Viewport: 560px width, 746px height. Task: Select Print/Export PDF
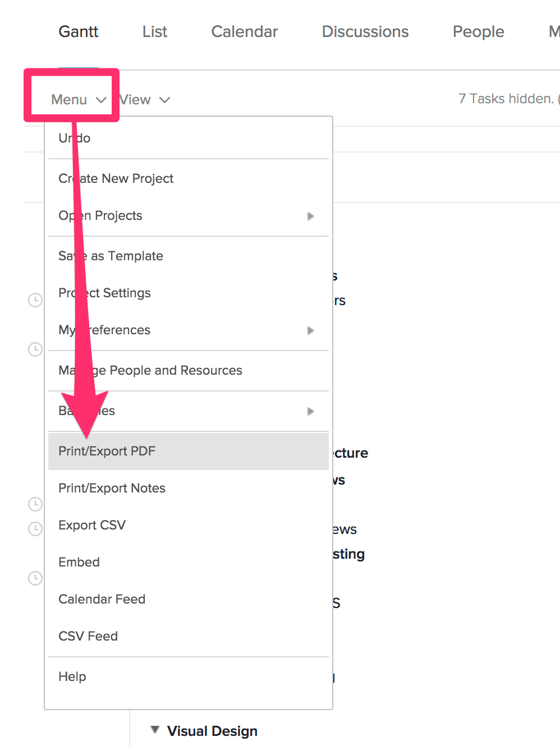(107, 450)
